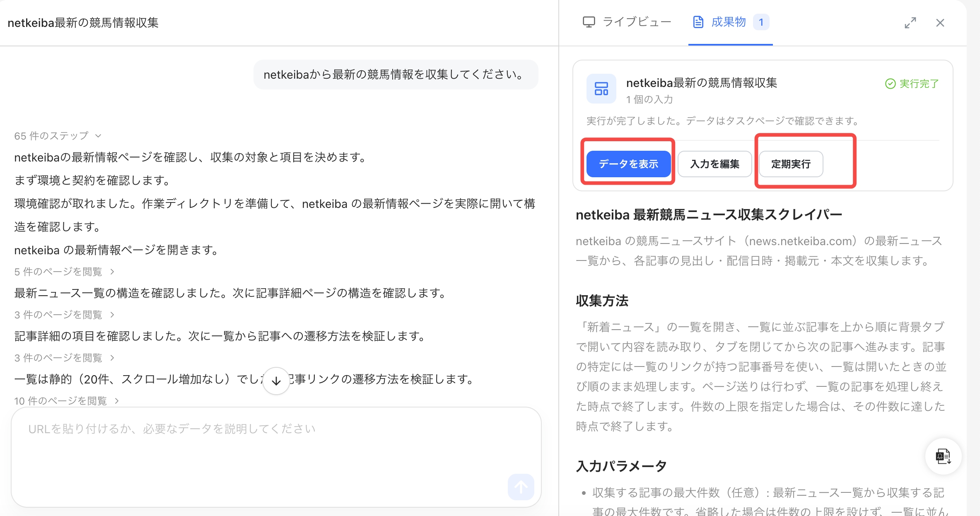Click the Live View monitor icon
Screen dimensions: 980x516
click(589, 22)
